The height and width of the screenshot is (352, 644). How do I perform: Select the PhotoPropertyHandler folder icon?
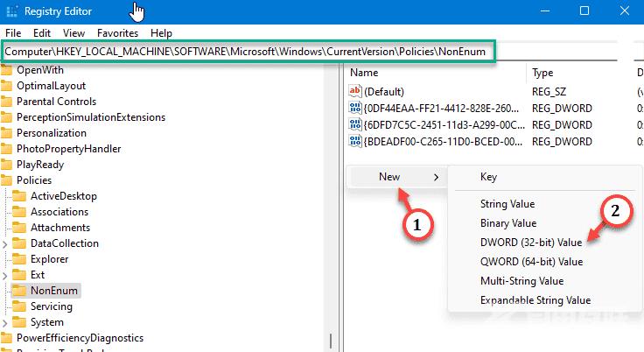[6, 149]
